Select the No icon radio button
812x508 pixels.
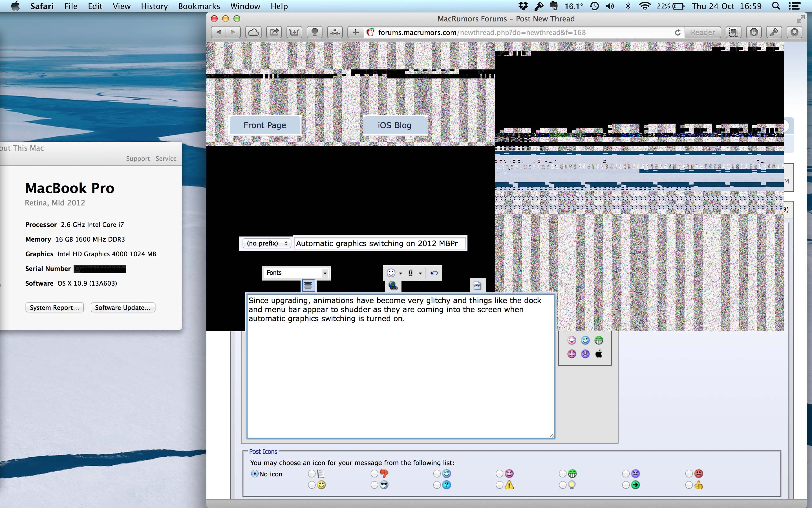point(255,474)
